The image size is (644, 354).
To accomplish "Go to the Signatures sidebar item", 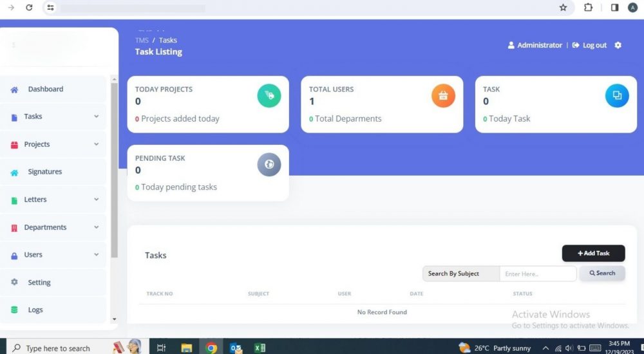I will 44,172.
